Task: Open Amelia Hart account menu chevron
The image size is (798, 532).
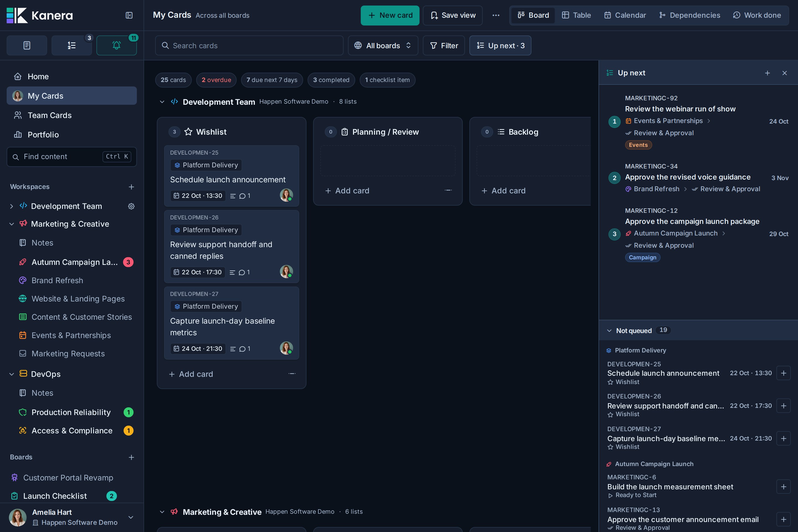Action: tap(131, 517)
